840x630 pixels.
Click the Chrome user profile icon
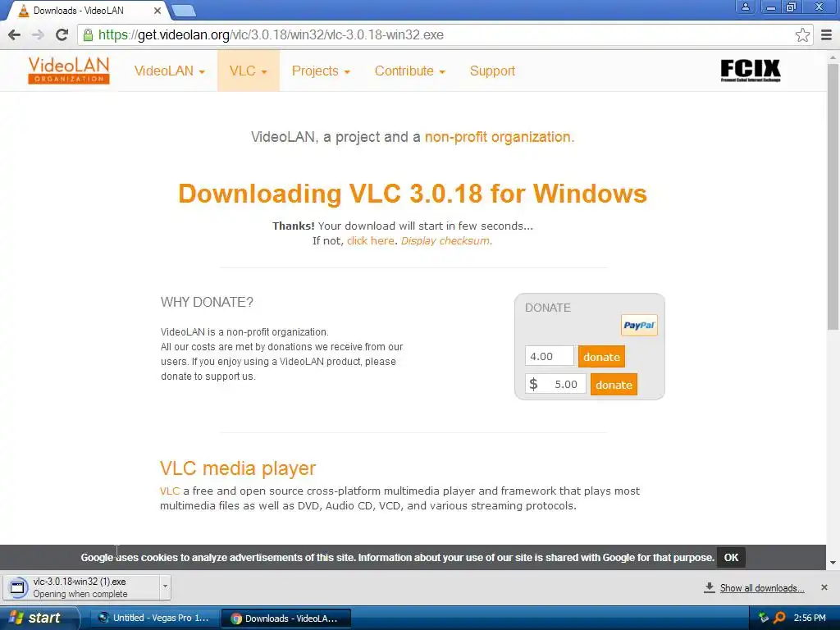click(745, 7)
